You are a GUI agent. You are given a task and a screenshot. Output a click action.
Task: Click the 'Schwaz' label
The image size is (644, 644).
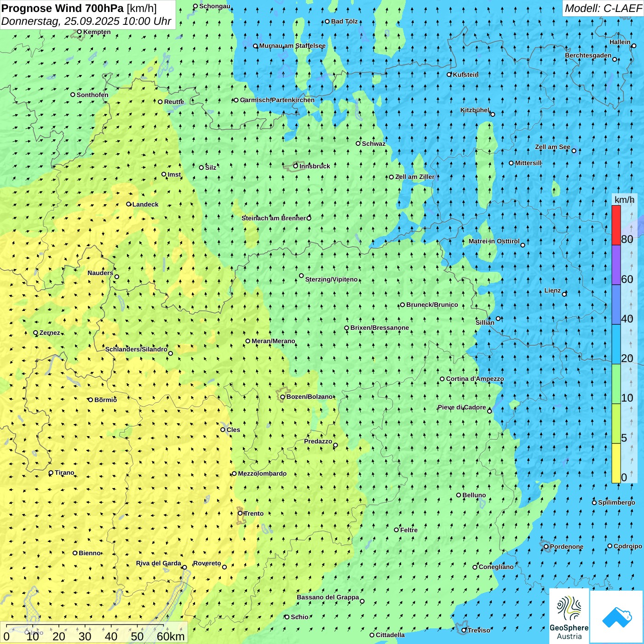coord(374,144)
